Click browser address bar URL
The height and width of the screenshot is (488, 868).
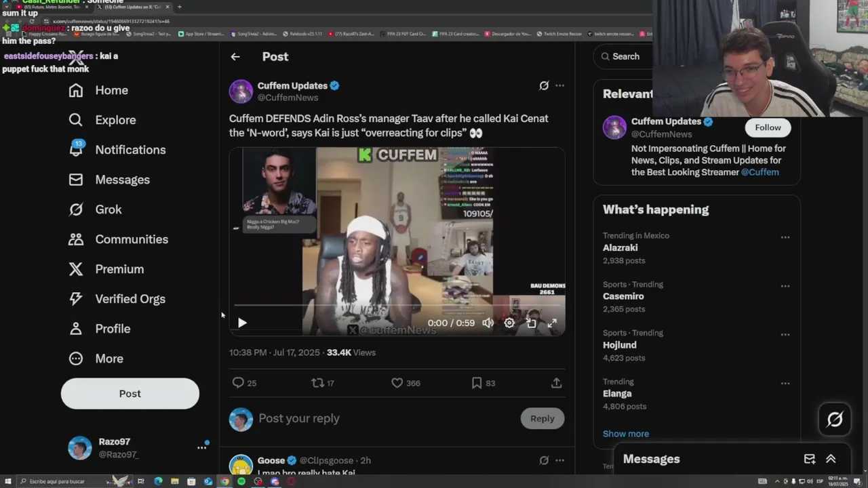(x=112, y=21)
